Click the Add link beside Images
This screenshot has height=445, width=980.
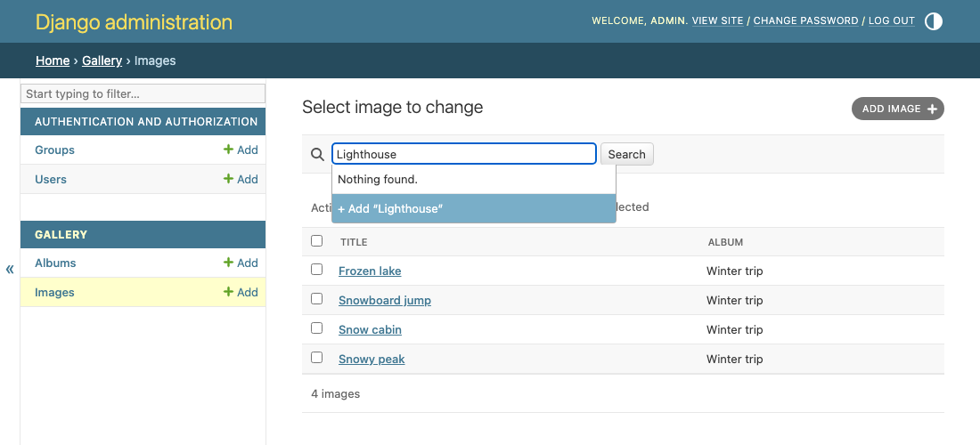[x=241, y=292]
